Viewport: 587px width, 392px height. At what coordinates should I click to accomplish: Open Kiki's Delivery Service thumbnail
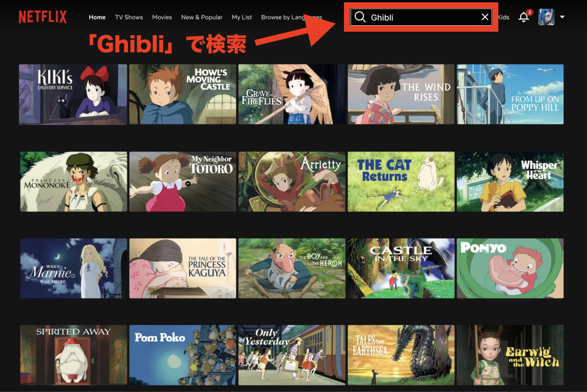tap(73, 94)
